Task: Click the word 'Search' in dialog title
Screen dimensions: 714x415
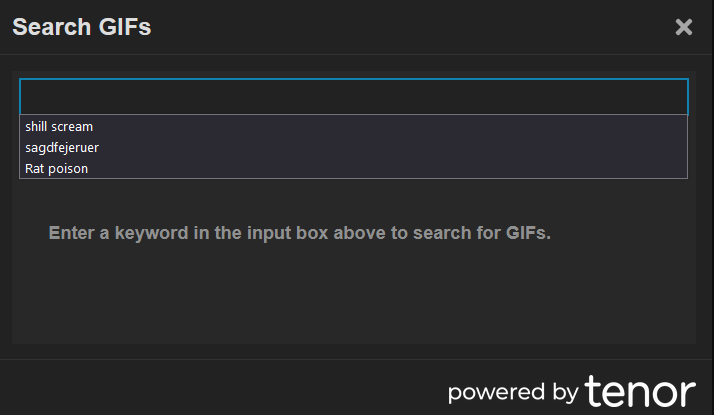Action: [52, 27]
